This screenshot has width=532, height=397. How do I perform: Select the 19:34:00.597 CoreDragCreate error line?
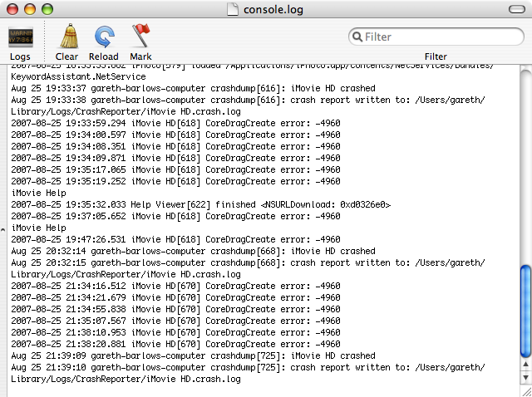(x=175, y=135)
